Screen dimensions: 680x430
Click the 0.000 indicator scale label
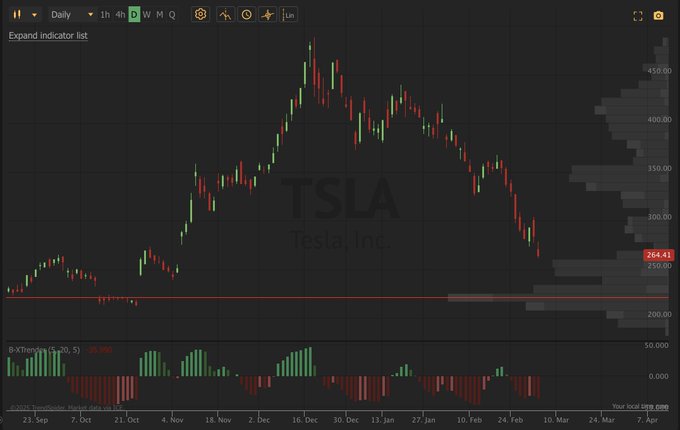[x=658, y=376]
